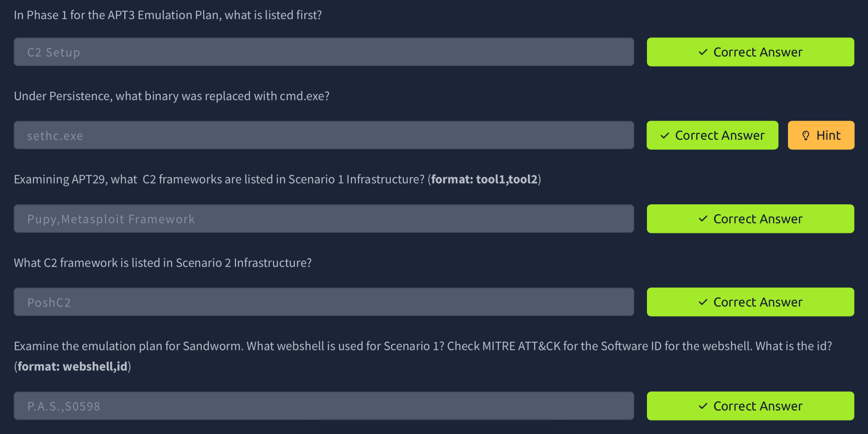Focus the sethc.exe answer field
Viewport: 868px width, 434px height.
click(324, 135)
